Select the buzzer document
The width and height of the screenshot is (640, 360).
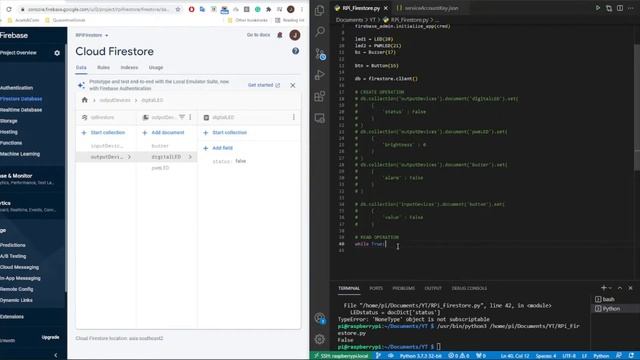pos(160,146)
